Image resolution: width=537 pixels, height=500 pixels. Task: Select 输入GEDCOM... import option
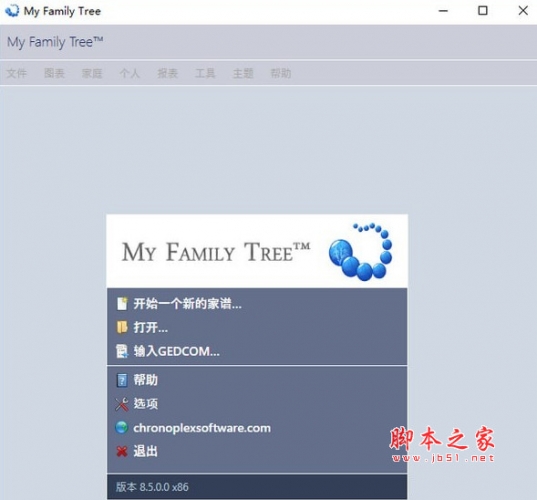tap(176, 351)
